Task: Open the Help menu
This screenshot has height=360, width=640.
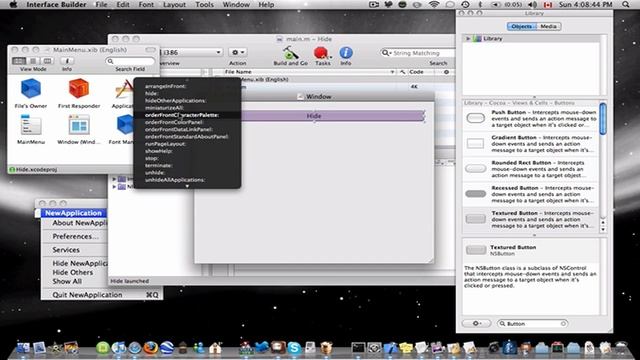Action: tap(266, 4)
